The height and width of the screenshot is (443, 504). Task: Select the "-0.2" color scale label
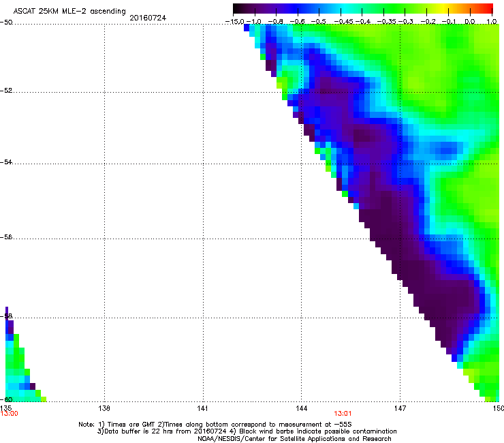point(428,22)
